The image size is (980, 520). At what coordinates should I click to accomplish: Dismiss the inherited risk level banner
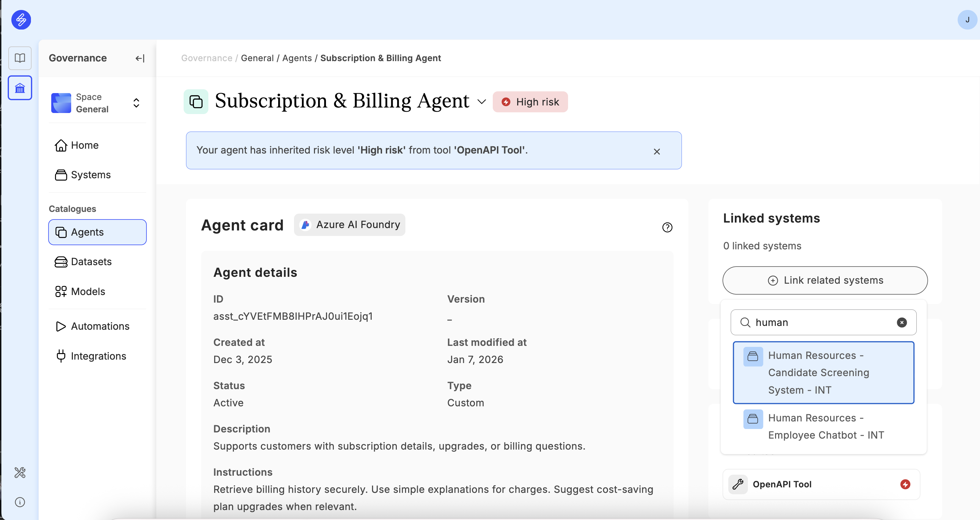(x=657, y=151)
